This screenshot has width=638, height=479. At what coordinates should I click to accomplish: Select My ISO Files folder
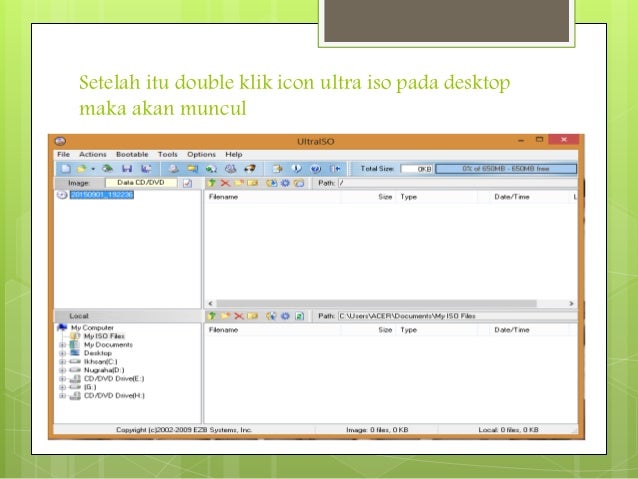(104, 336)
